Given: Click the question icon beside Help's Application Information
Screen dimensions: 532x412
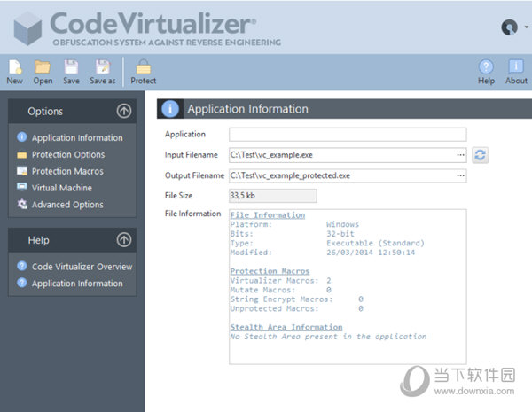Looking at the screenshot, I should pos(21,283).
